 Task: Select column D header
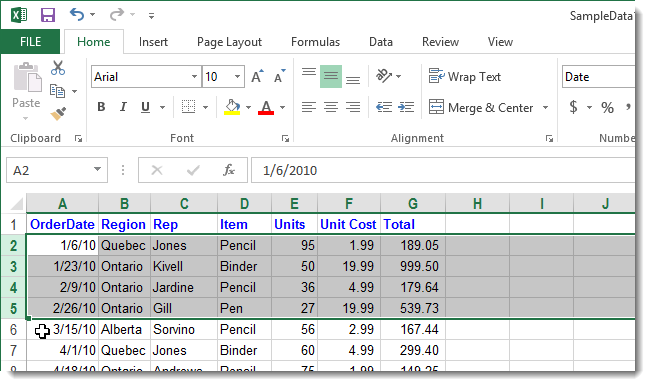point(244,204)
